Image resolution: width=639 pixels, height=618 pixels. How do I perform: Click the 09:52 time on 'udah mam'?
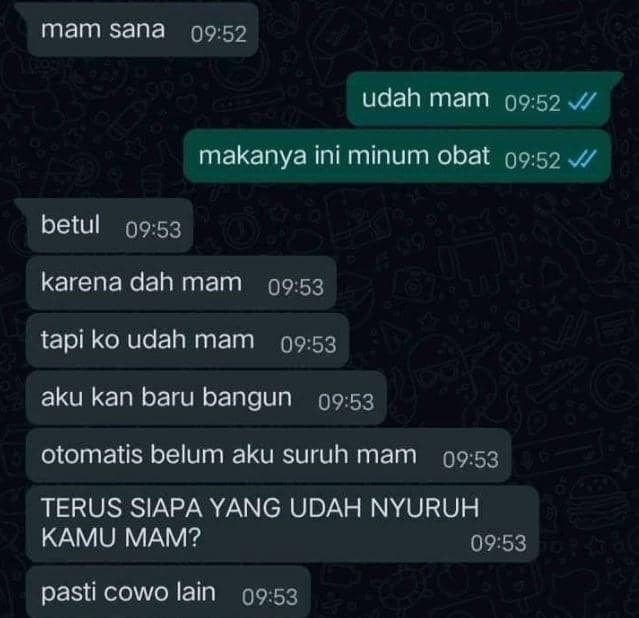coord(532,103)
